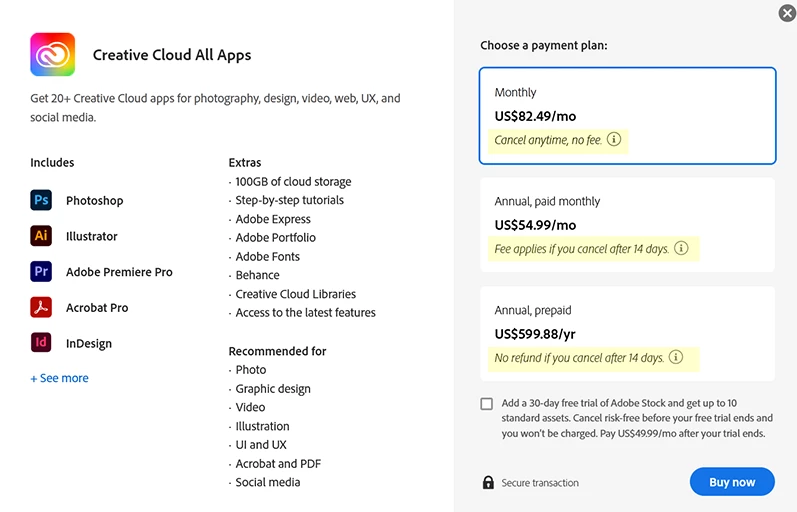This screenshot has height=512, width=797.
Task: Select the Monthly US$82.49 payment plan
Action: tap(627, 115)
